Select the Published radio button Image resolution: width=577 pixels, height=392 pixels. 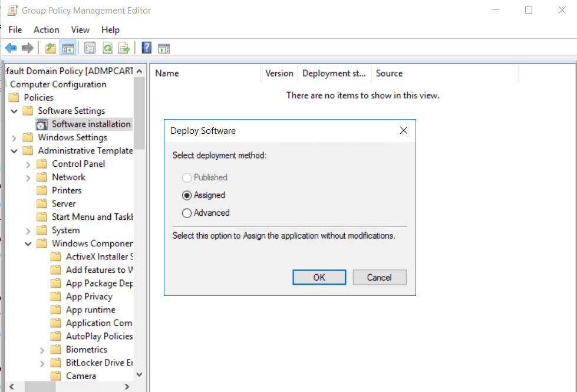tap(187, 177)
